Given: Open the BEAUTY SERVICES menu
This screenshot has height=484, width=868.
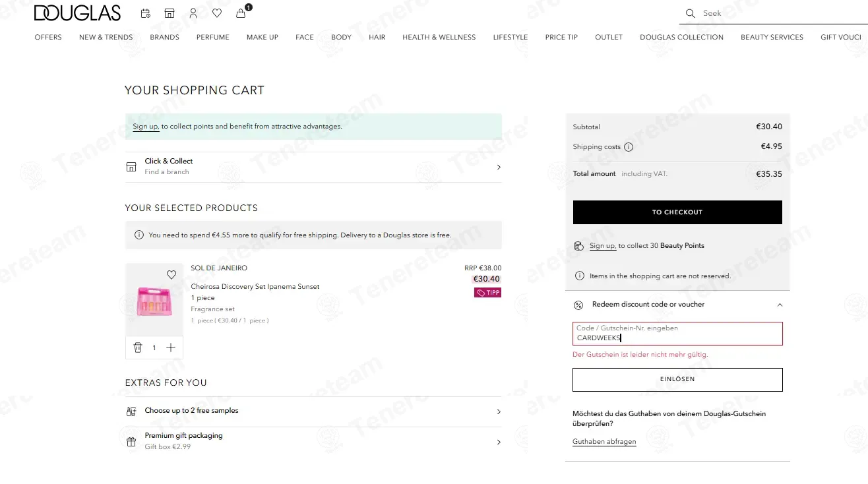Looking at the screenshot, I should coord(772,37).
